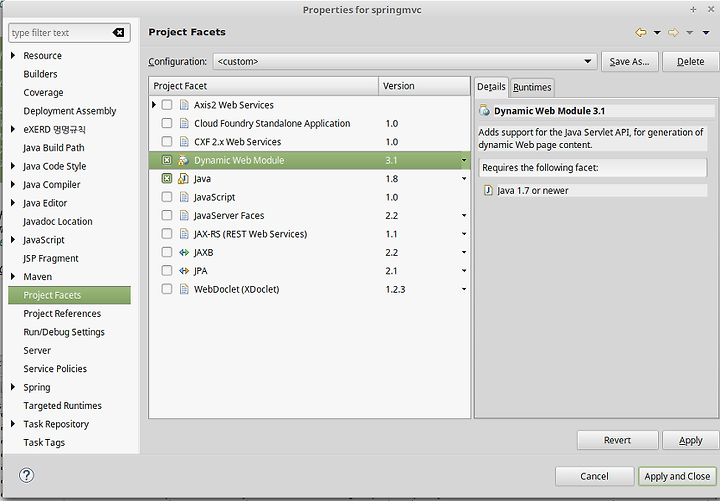Click the forward navigation arrow icon
Image resolution: width=720 pixels, height=501 pixels.
pyautogui.click(x=673, y=33)
